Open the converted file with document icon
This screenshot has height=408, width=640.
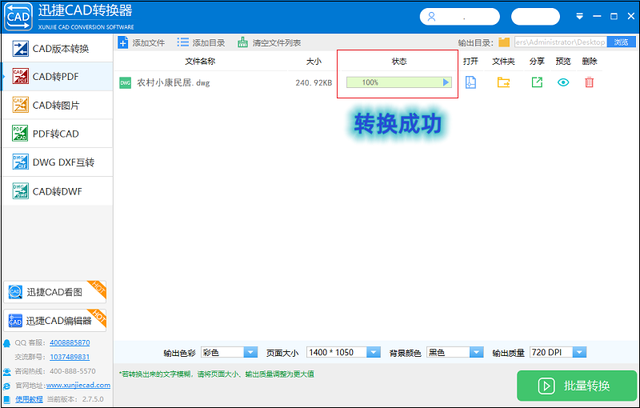pyautogui.click(x=471, y=82)
